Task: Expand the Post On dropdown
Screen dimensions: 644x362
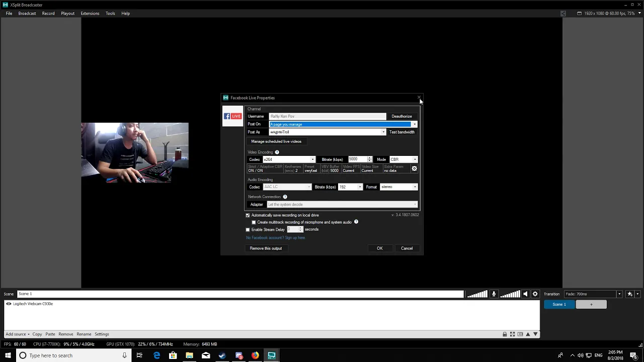Action: click(x=414, y=124)
